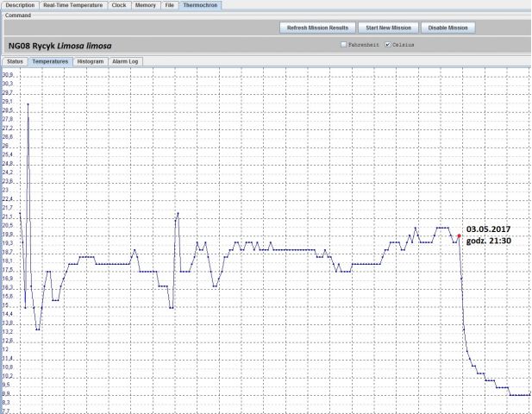
Task: Select the Memory tab
Action: pos(145,5)
